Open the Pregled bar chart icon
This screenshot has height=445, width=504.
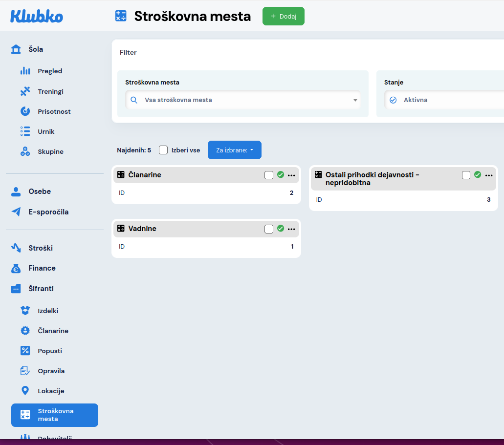[x=25, y=71]
